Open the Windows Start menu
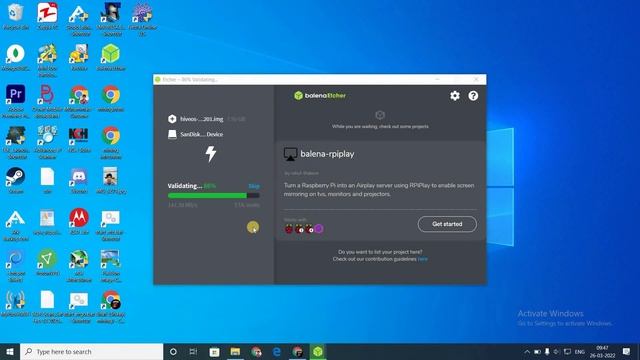 [10, 351]
